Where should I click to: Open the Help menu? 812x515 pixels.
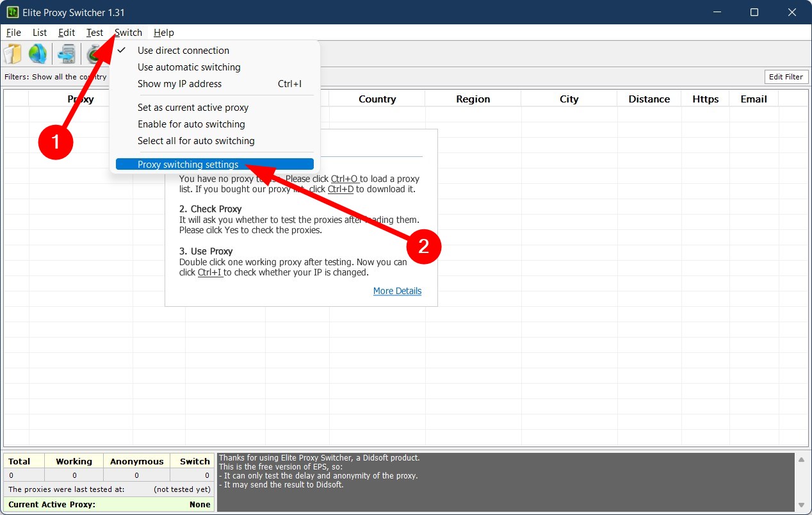pos(164,33)
